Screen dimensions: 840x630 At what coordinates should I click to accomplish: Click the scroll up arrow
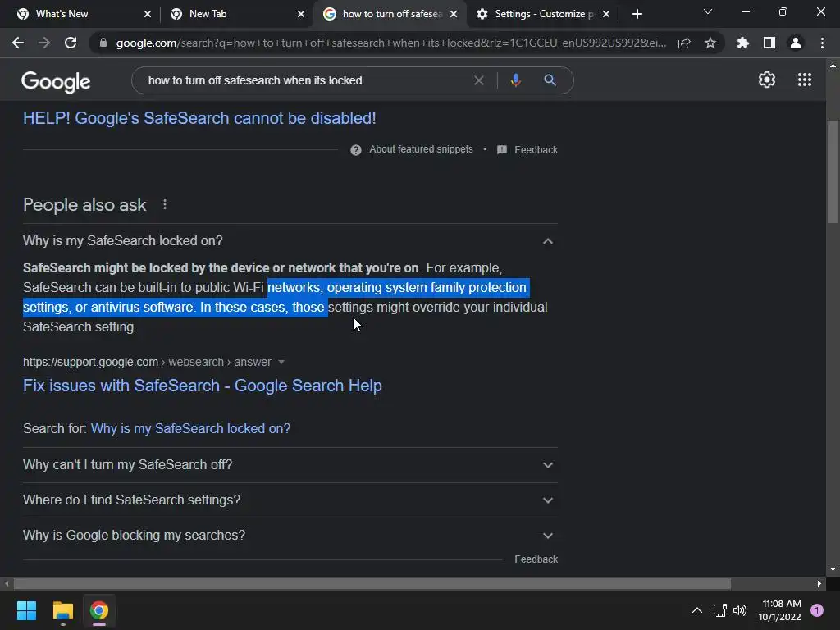point(833,66)
